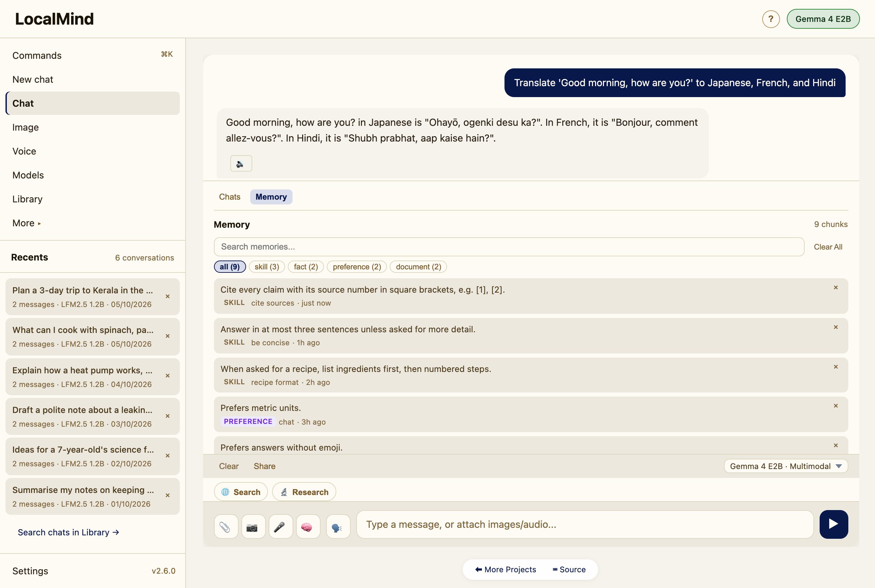Open the More Projects link
The image size is (875, 588).
[x=506, y=569]
